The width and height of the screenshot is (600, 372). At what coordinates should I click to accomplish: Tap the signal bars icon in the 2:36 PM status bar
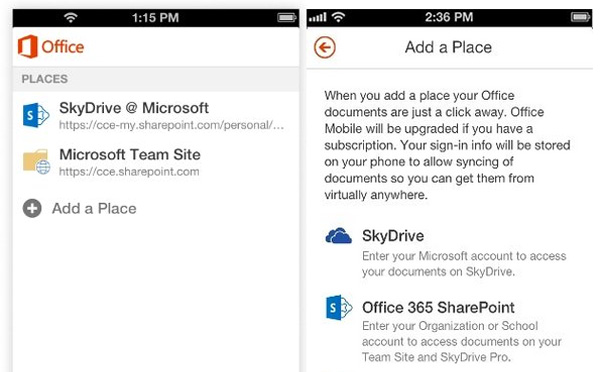click(318, 17)
